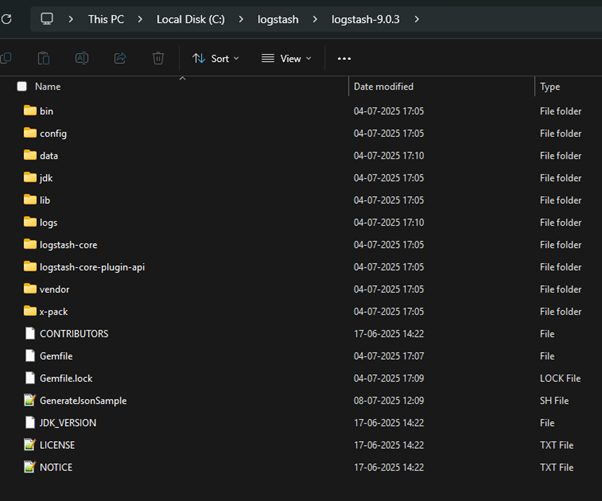Click the lib folder icon
The width and height of the screenshot is (602, 501).
click(30, 200)
